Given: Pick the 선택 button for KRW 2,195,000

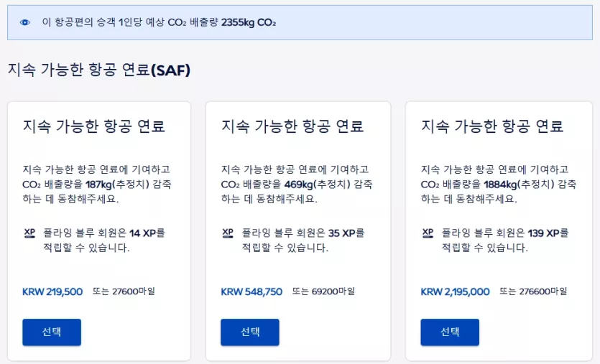Looking at the screenshot, I should (450, 332).
